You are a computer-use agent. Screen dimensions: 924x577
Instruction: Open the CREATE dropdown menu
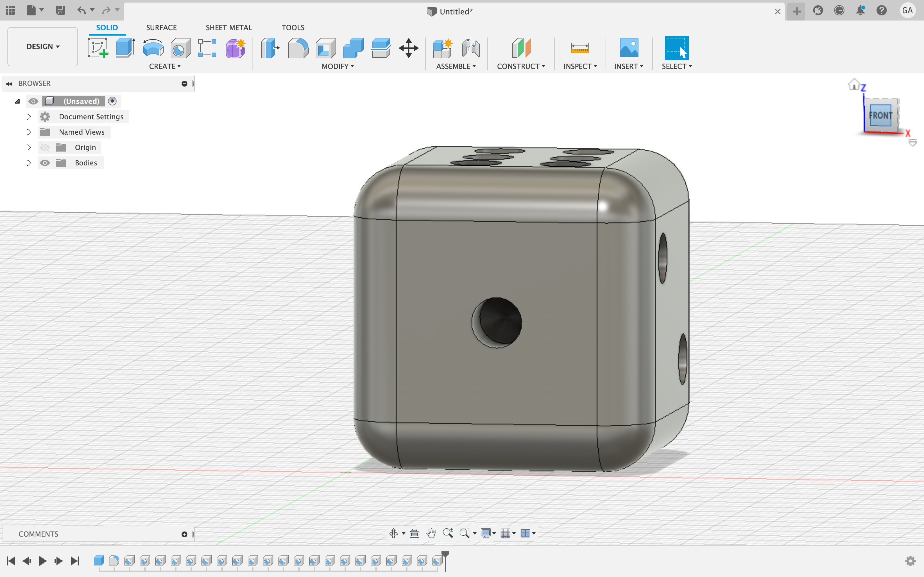(165, 66)
